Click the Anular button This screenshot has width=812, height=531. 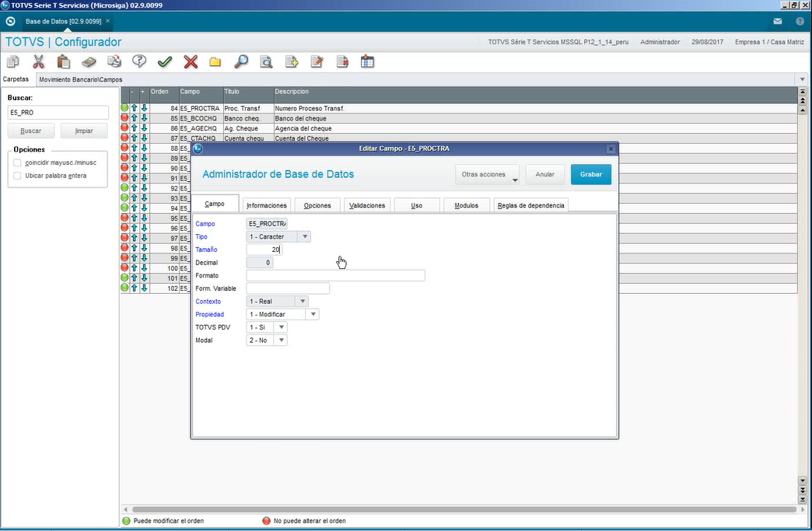point(544,174)
